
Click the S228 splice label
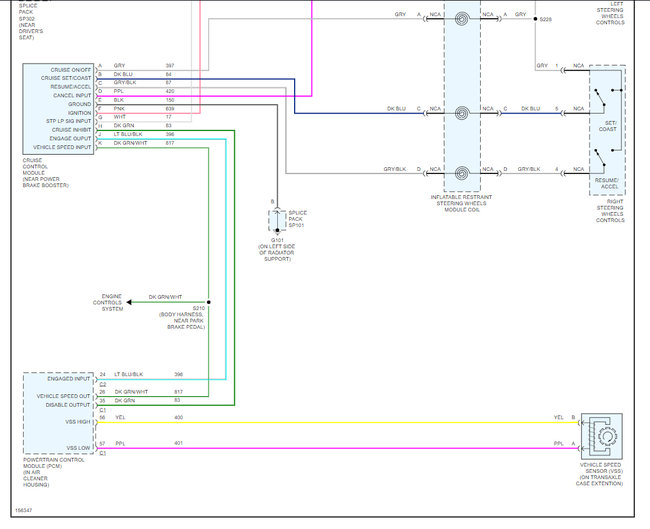point(546,19)
